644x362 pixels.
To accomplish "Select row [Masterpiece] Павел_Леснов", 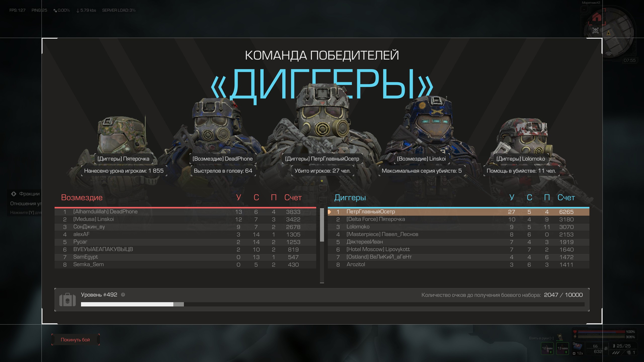I will pos(458,235).
